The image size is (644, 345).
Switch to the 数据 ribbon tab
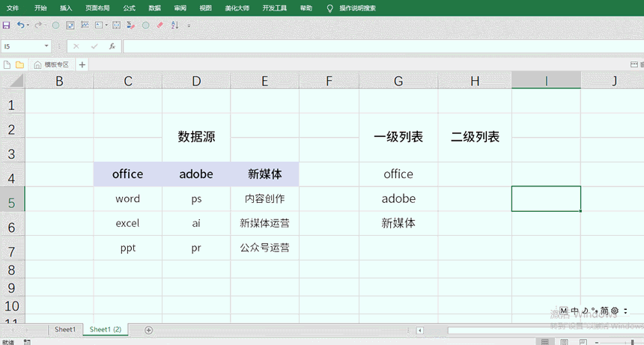tap(154, 8)
